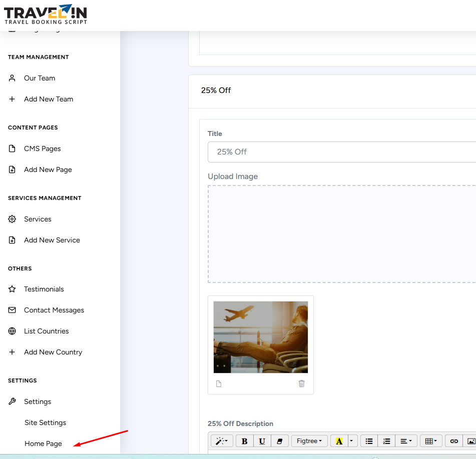This screenshot has height=459, width=476.
Task: Click the Title input field
Action: coord(341,152)
